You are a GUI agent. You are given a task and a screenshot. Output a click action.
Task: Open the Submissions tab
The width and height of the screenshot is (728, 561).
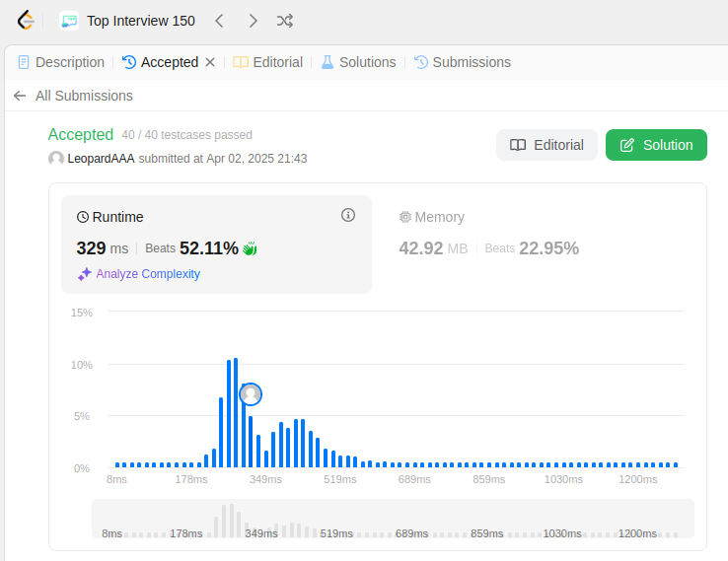coord(463,62)
